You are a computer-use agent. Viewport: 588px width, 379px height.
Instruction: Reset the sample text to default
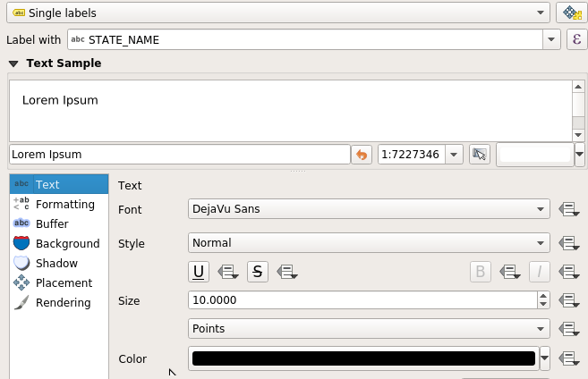362,155
